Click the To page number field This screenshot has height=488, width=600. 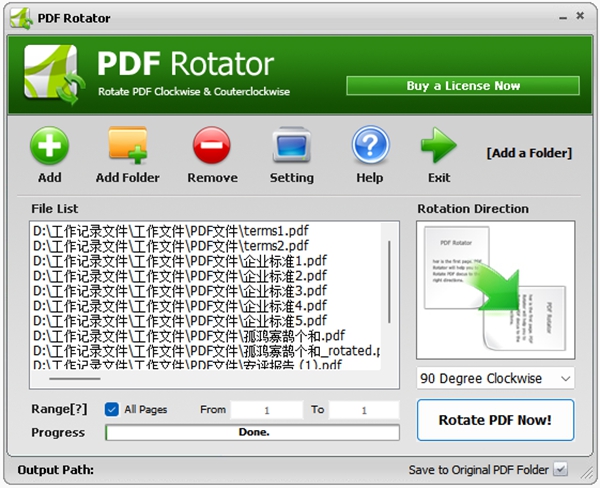click(x=364, y=410)
